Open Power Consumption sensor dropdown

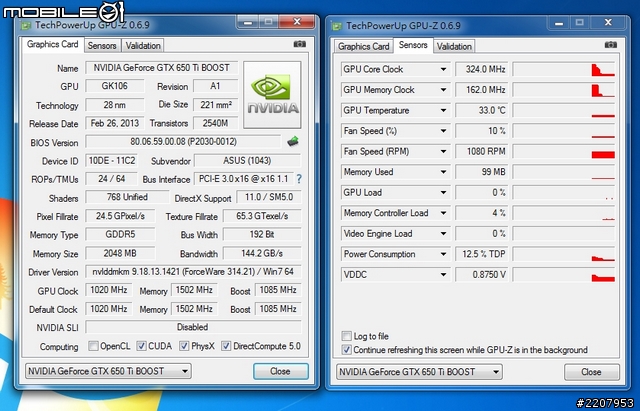[x=443, y=254]
